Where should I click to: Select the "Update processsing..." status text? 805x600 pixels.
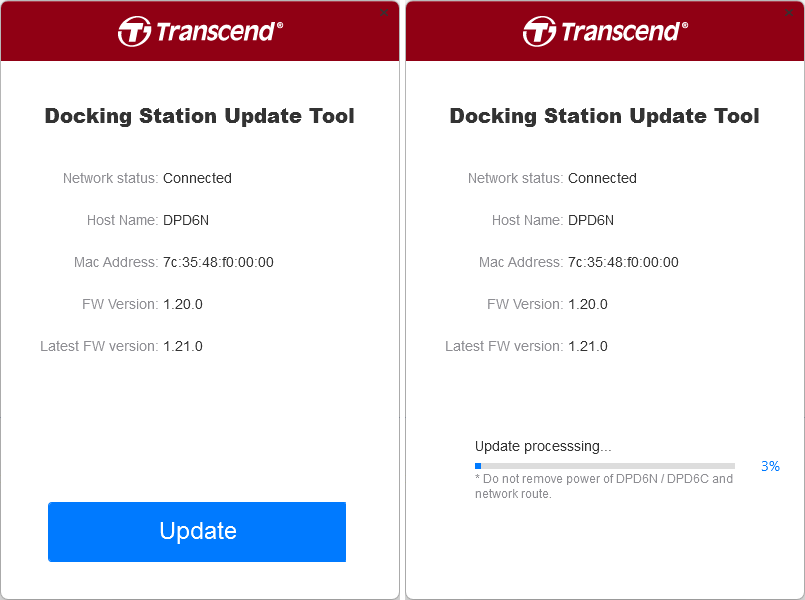pos(543,446)
